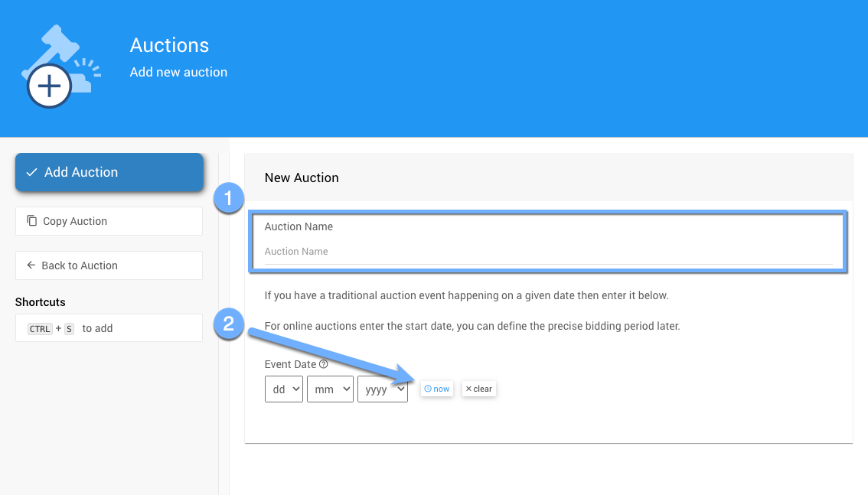Click the checkmark icon on Add Auction

tap(31, 172)
